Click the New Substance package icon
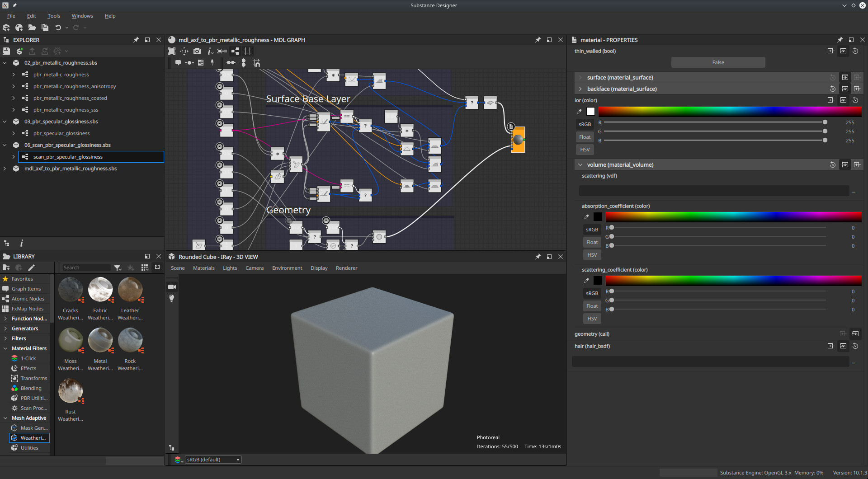Image resolution: width=868 pixels, height=479 pixels. tap(19, 28)
